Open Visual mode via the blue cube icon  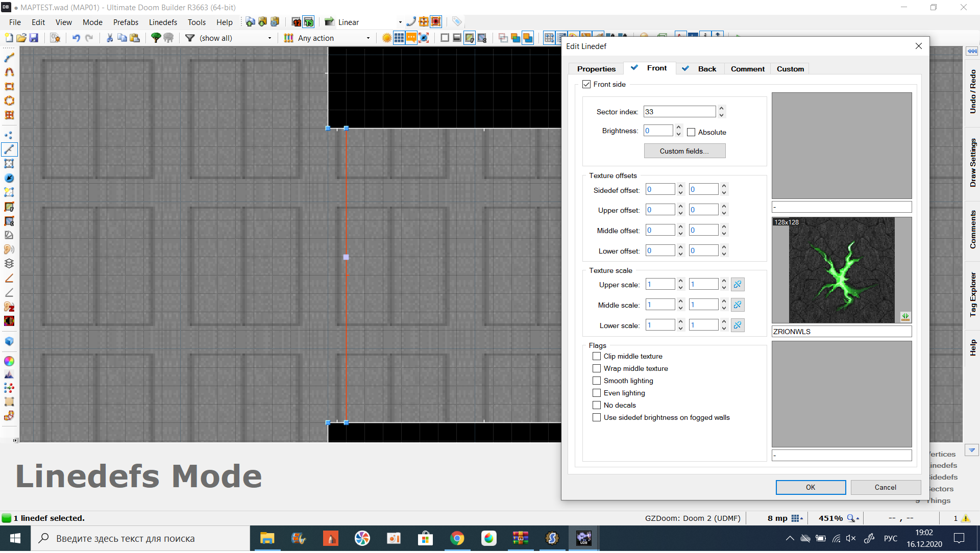(x=9, y=341)
